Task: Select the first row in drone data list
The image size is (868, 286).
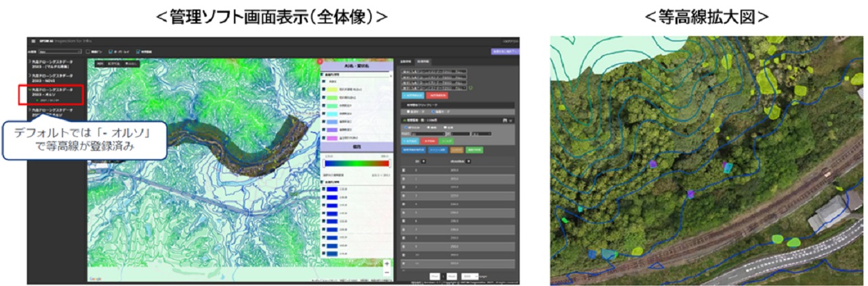Action: [x=433, y=70]
